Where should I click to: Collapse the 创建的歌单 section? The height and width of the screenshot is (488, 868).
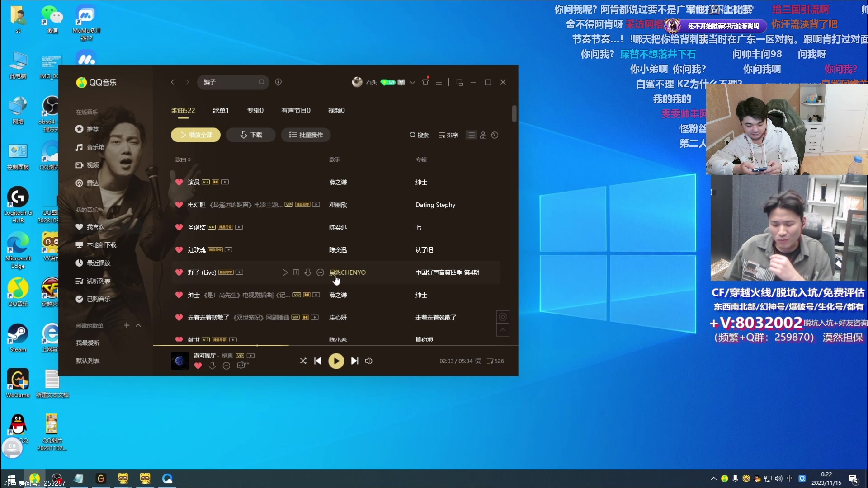coord(138,325)
